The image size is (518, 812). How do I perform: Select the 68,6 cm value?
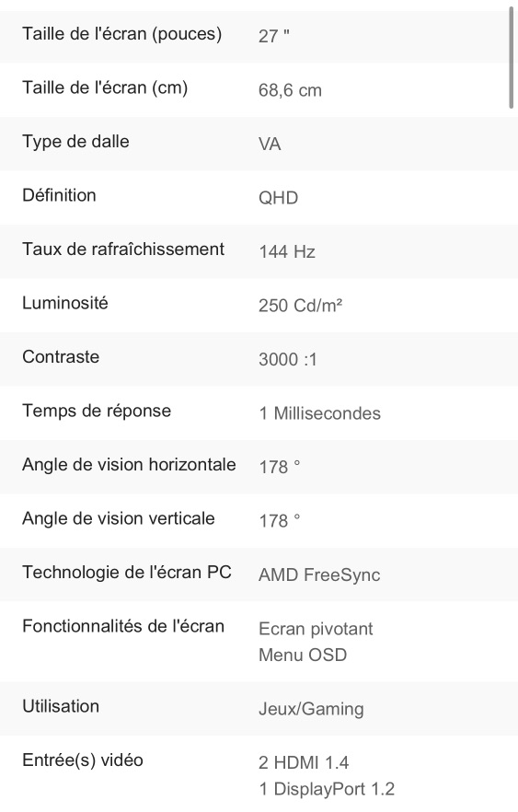tap(290, 90)
